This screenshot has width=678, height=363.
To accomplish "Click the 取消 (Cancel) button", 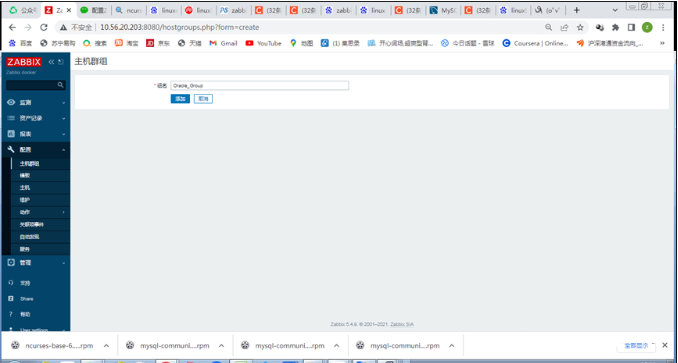I will 203,99.
